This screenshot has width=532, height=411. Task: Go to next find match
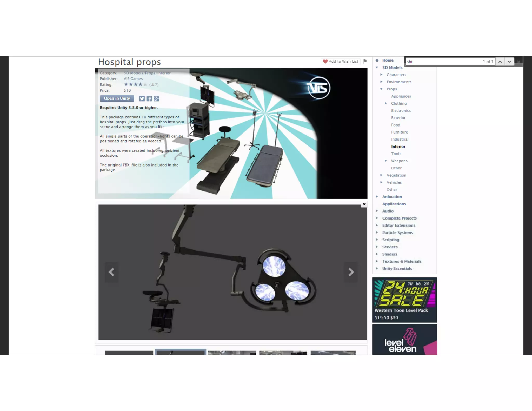(x=509, y=62)
